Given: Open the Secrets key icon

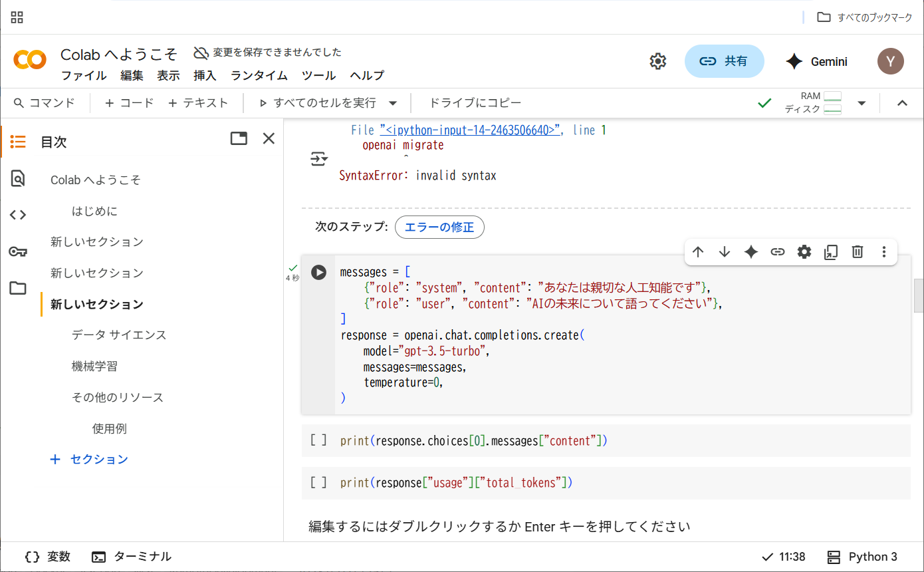Looking at the screenshot, I should tap(18, 251).
